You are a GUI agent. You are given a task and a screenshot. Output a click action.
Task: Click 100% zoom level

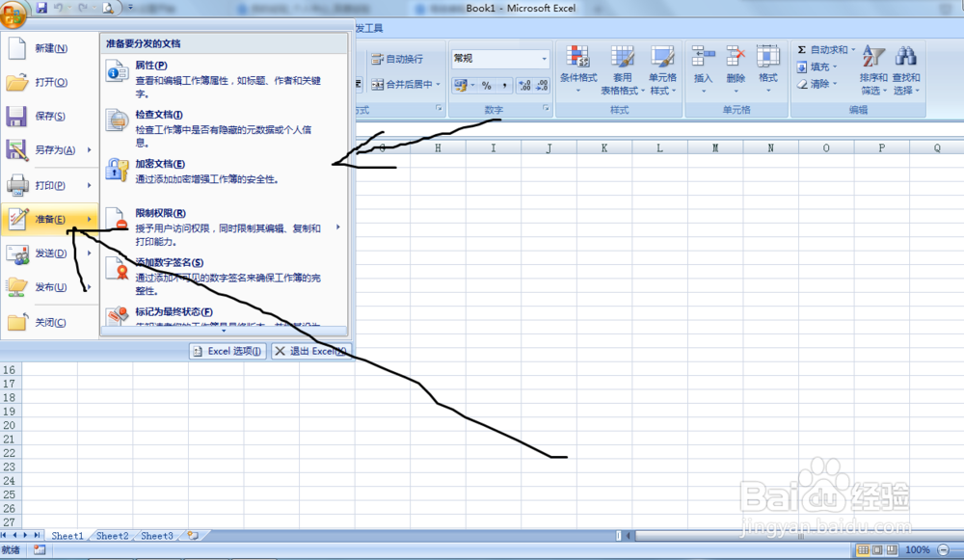918,550
